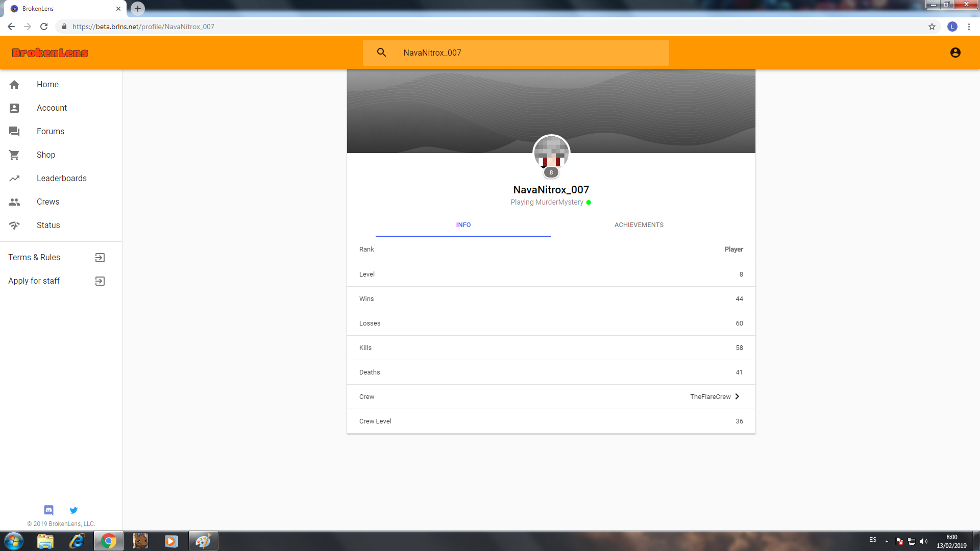Open Windows Start menu
The height and width of the screenshot is (551, 980).
tap(14, 541)
